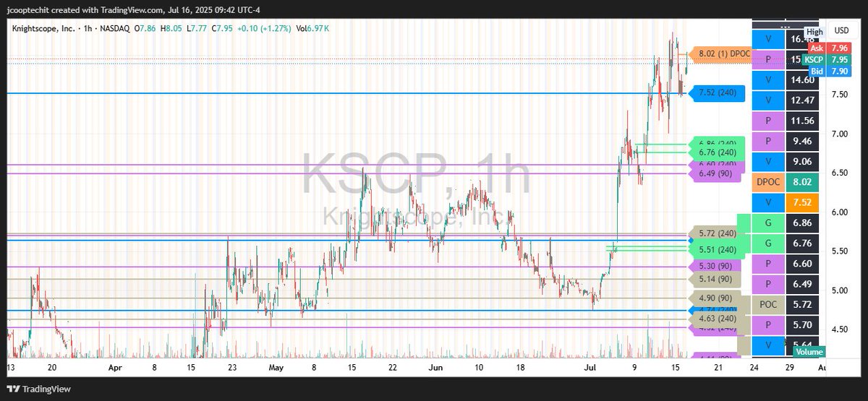Select the 4.90 (90) level label

coord(715,298)
